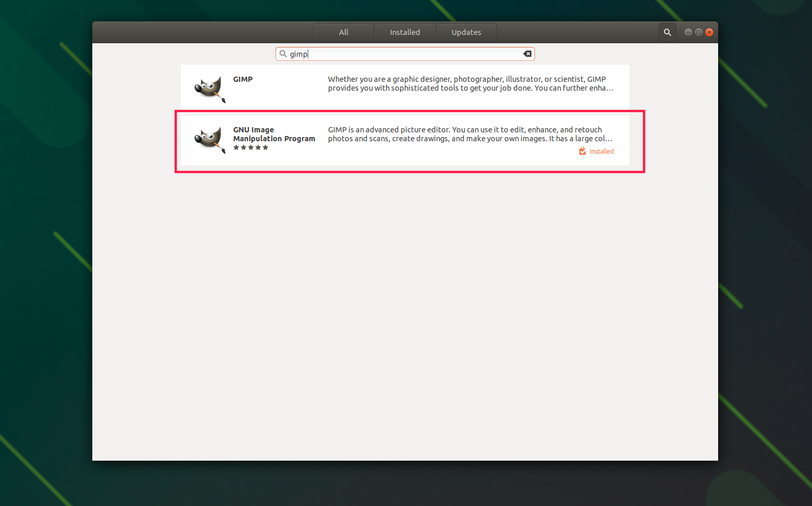The height and width of the screenshot is (506, 812).
Task: Close the Software window
Action: pos(709,32)
